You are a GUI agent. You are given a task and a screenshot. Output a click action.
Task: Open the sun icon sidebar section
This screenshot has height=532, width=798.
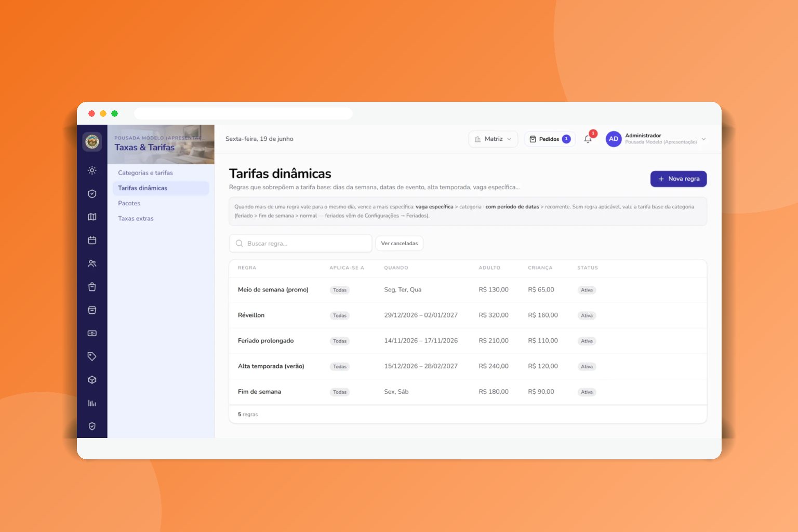point(92,170)
